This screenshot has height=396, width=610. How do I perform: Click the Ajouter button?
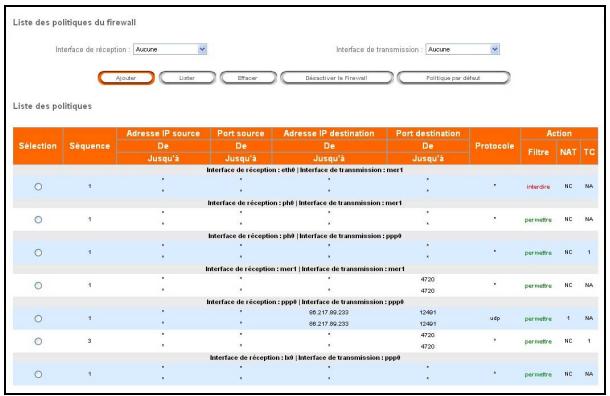click(x=126, y=78)
